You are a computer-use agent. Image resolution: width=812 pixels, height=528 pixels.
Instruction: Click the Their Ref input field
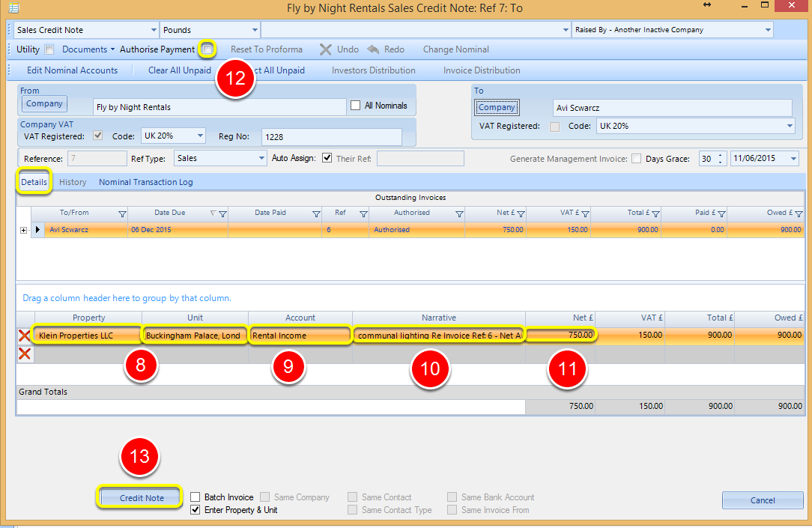coord(420,159)
